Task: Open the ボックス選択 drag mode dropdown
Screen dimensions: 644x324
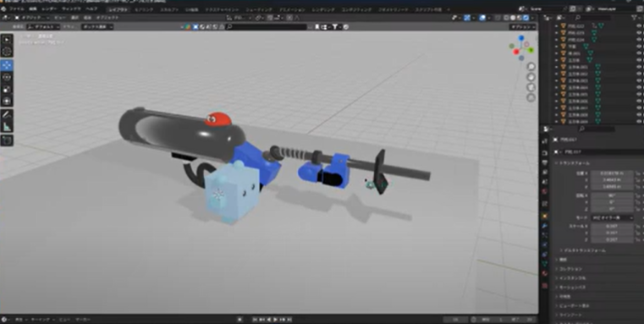Action: point(97,27)
